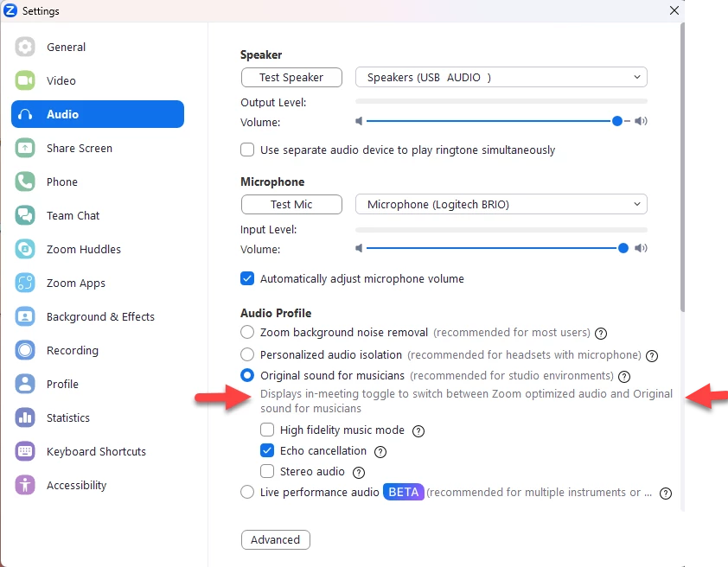Viewport: 728px width, 567px height.
Task: Click the microphone volume slider handle
Action: (x=623, y=248)
